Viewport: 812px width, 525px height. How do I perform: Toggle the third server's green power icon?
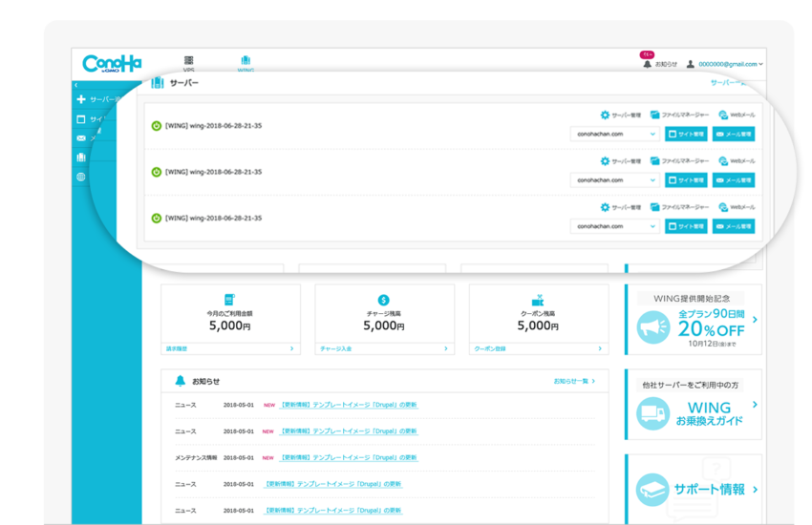point(157,218)
